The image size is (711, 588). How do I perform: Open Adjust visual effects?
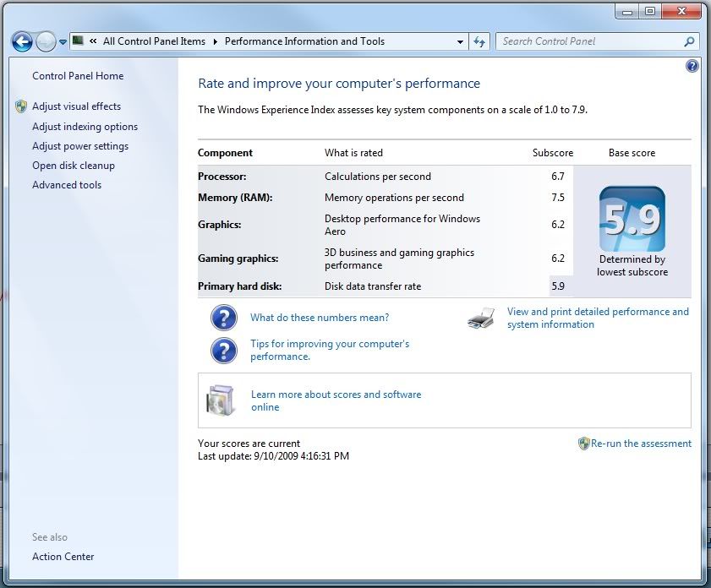[76, 106]
